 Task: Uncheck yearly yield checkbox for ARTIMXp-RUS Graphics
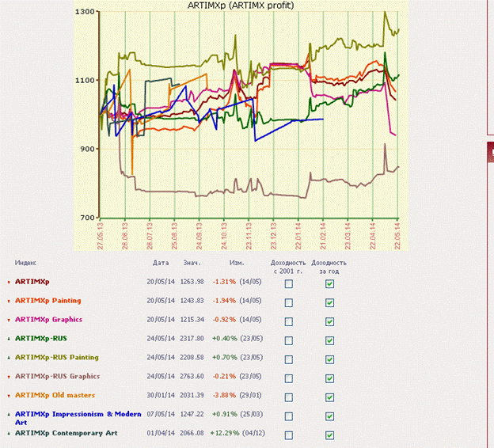pyautogui.click(x=329, y=378)
